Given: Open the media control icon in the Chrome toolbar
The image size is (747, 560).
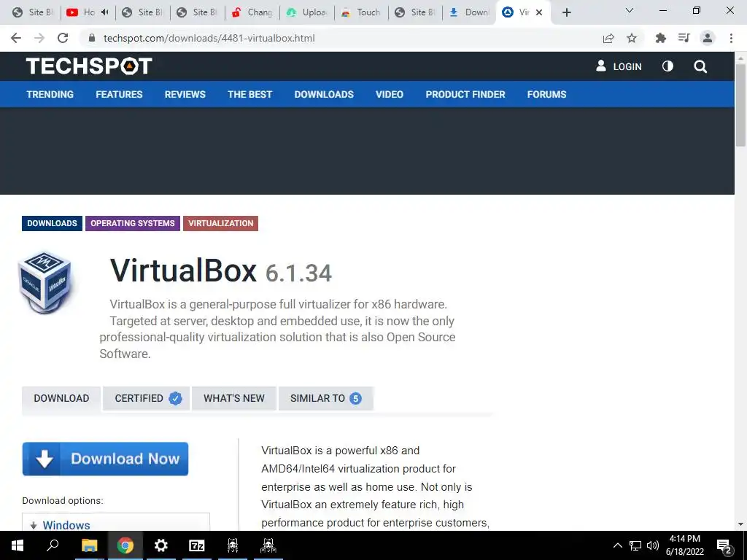Looking at the screenshot, I should pyautogui.click(x=684, y=38).
